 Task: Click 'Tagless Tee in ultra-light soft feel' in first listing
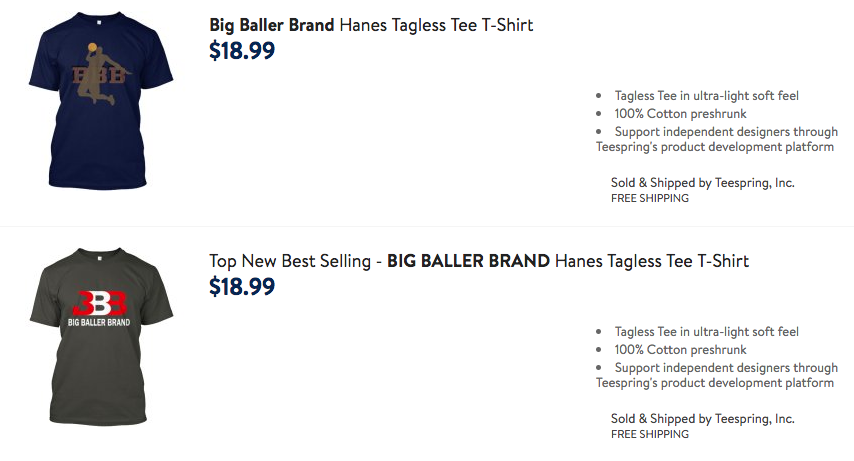(x=706, y=96)
